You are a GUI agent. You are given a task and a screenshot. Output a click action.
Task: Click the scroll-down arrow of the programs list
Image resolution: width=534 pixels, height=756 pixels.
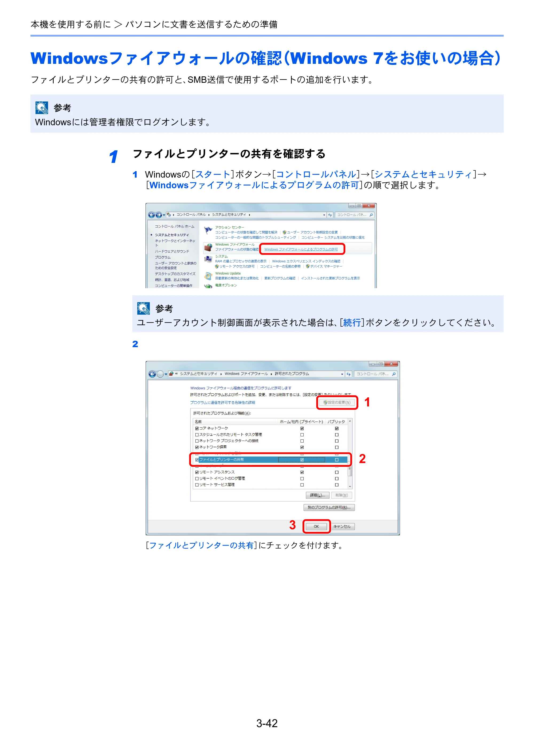pyautogui.click(x=350, y=487)
